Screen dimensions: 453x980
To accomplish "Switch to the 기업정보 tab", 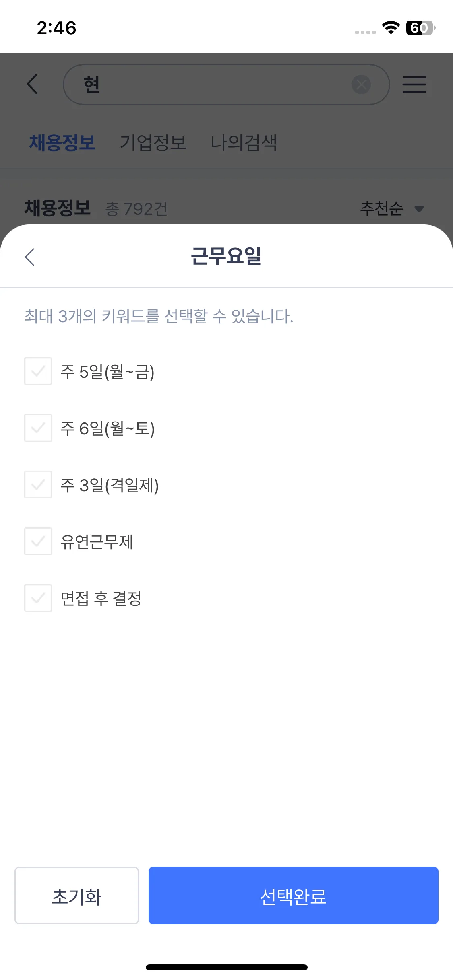I will 153,143.
